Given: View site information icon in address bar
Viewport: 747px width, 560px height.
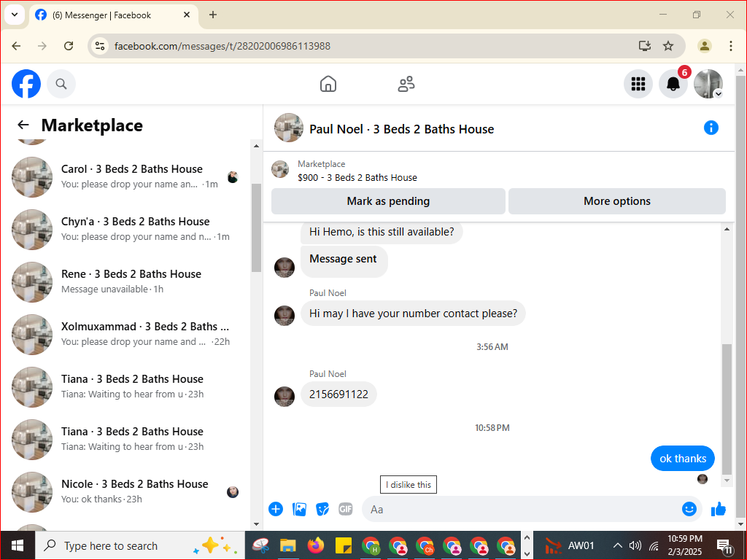Looking at the screenshot, I should click(99, 46).
